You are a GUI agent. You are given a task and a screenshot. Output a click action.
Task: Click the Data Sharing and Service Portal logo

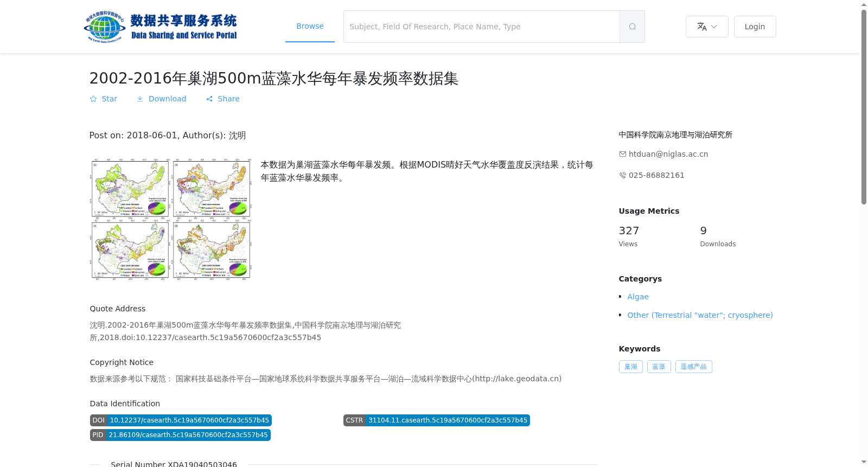pyautogui.click(x=161, y=27)
